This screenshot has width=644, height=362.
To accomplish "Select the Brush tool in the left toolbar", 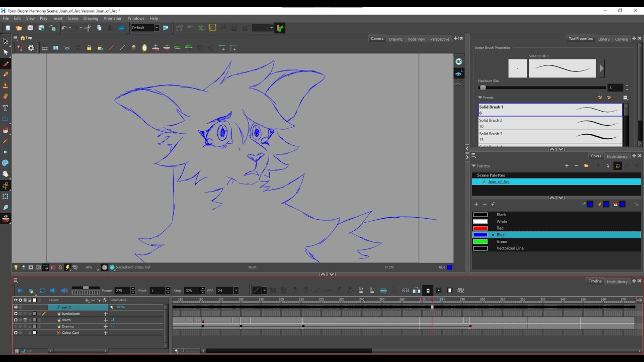I will click(x=6, y=63).
